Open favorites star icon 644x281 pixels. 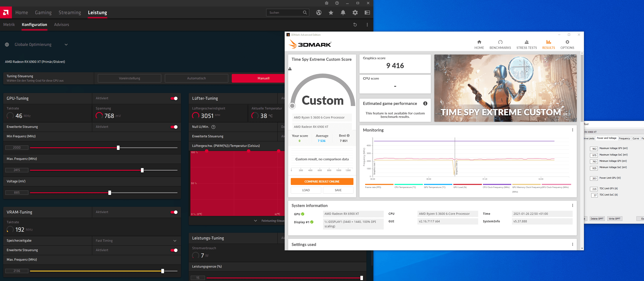tap(331, 13)
